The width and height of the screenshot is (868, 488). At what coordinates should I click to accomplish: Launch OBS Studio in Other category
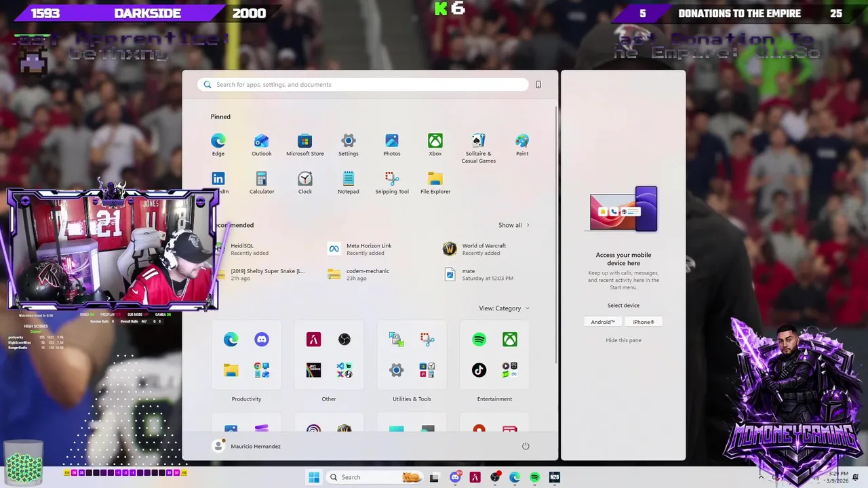coord(344,339)
